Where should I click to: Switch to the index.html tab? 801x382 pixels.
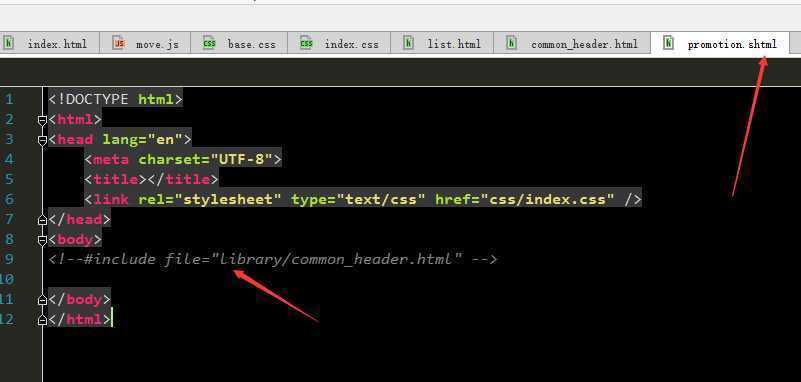[49, 43]
